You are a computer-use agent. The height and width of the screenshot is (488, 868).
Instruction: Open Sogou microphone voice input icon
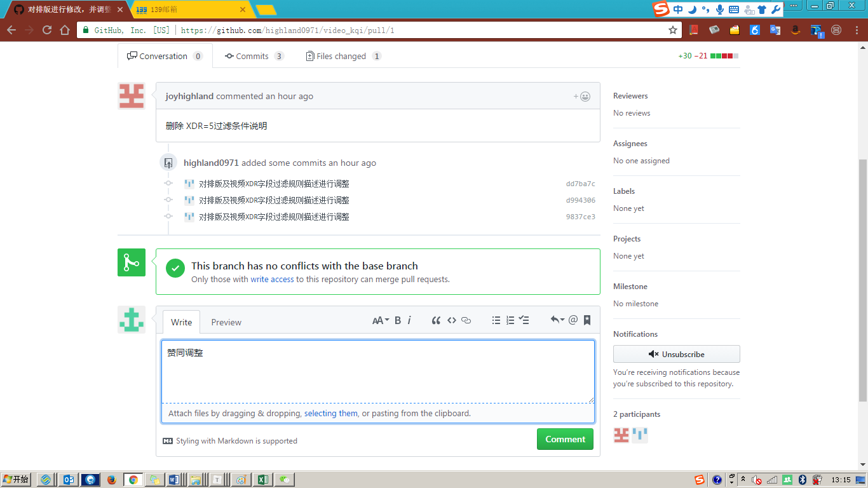[719, 9]
